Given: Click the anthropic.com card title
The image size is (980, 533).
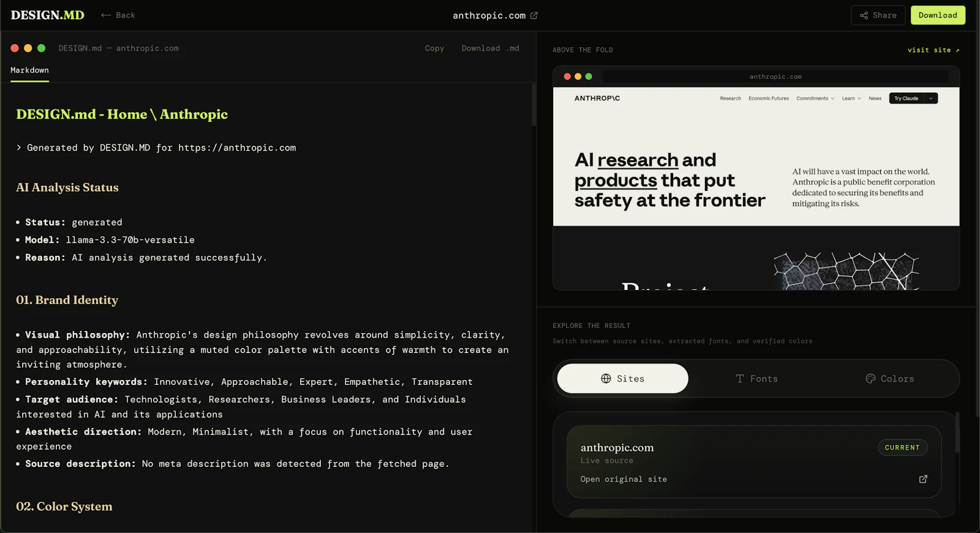Looking at the screenshot, I should pyautogui.click(x=617, y=448).
